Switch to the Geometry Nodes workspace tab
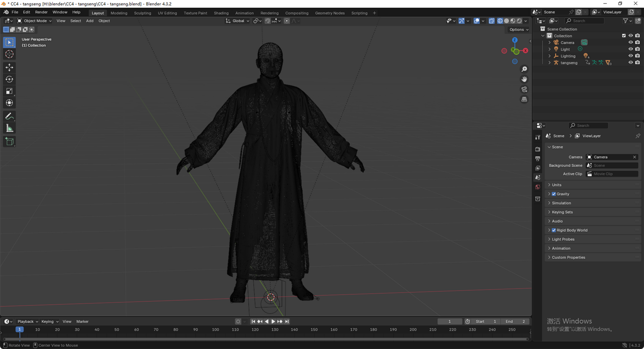The width and height of the screenshot is (644, 349). point(330,13)
